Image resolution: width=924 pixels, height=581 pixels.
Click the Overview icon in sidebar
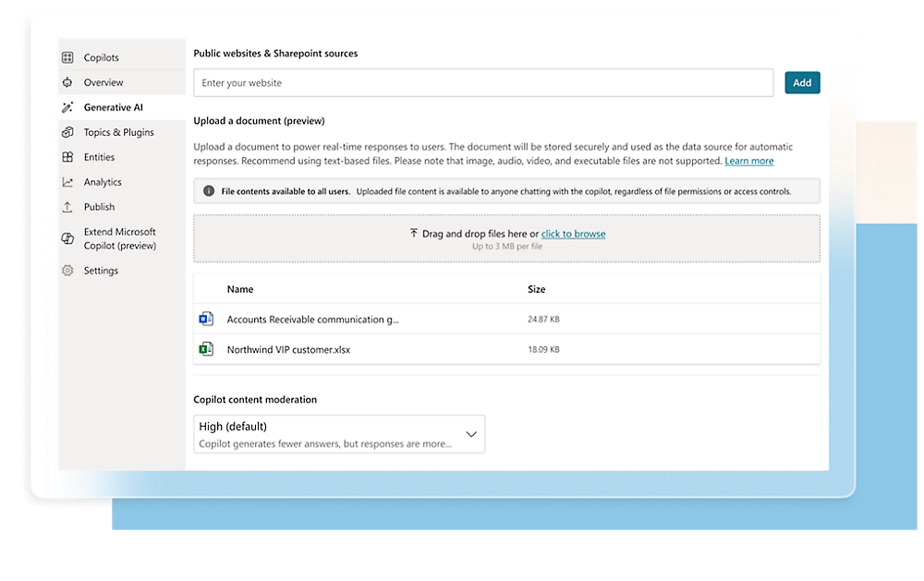[67, 82]
